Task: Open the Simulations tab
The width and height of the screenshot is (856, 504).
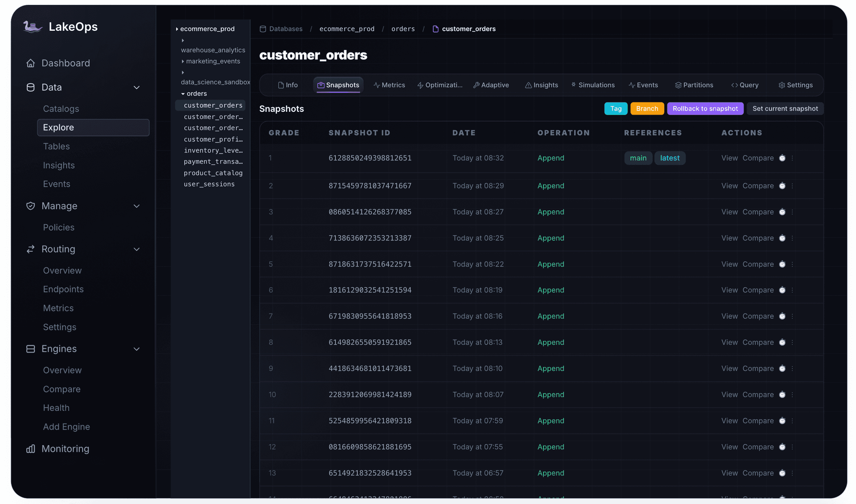Action: click(x=593, y=85)
